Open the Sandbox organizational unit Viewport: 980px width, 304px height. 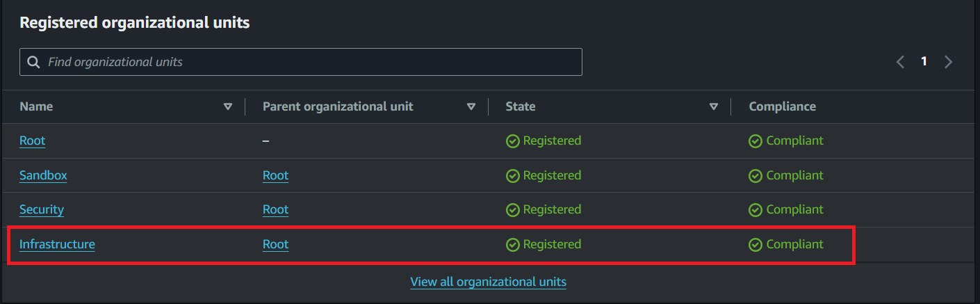(43, 175)
